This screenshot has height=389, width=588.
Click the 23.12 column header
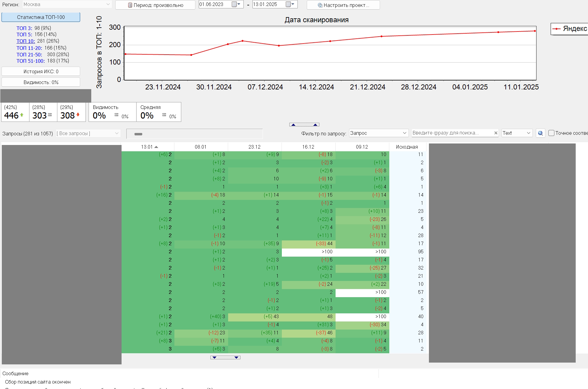[x=255, y=147]
